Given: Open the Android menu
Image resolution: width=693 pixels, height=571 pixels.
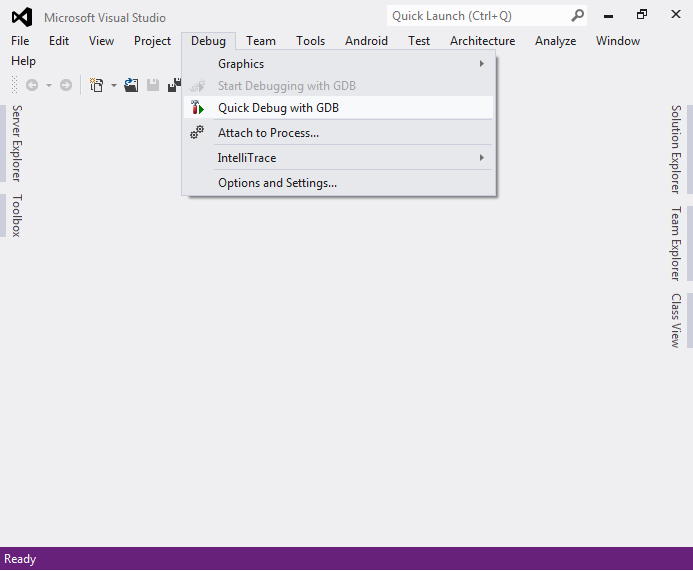Looking at the screenshot, I should point(366,41).
